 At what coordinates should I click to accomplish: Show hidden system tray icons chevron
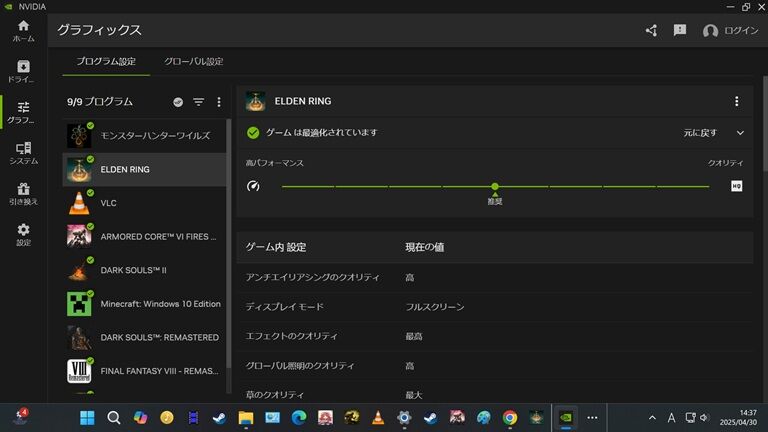point(652,418)
